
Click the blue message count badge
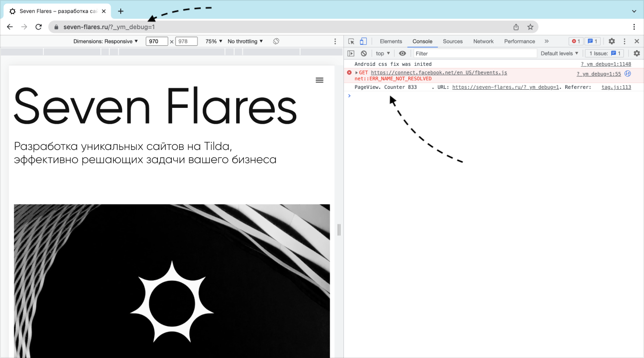tap(592, 42)
